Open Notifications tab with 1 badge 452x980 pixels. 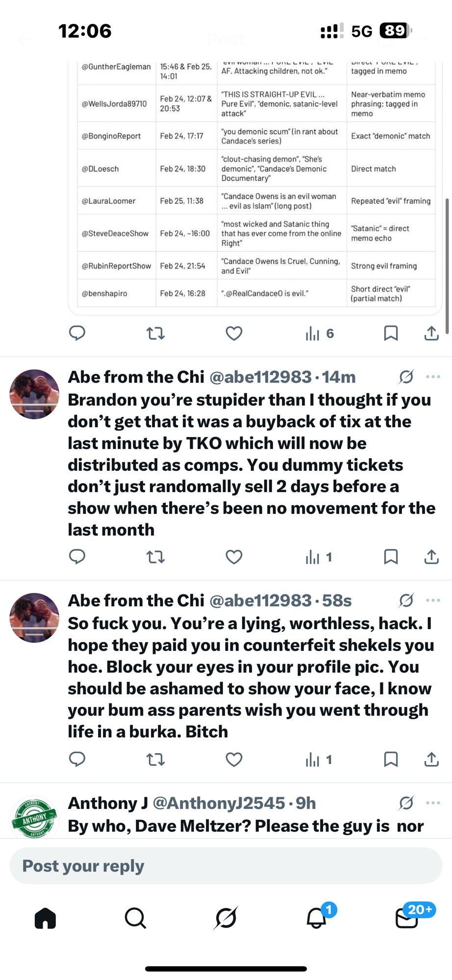coord(317,918)
